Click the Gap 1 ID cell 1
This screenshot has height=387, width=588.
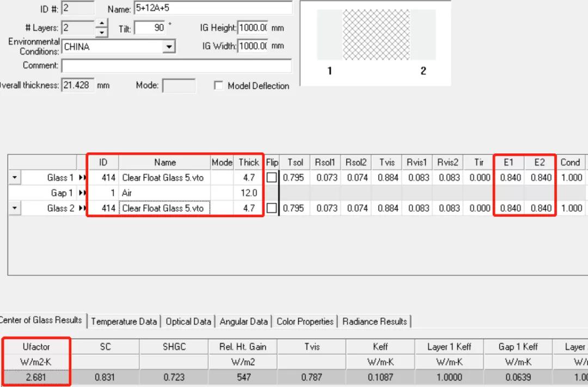point(103,193)
